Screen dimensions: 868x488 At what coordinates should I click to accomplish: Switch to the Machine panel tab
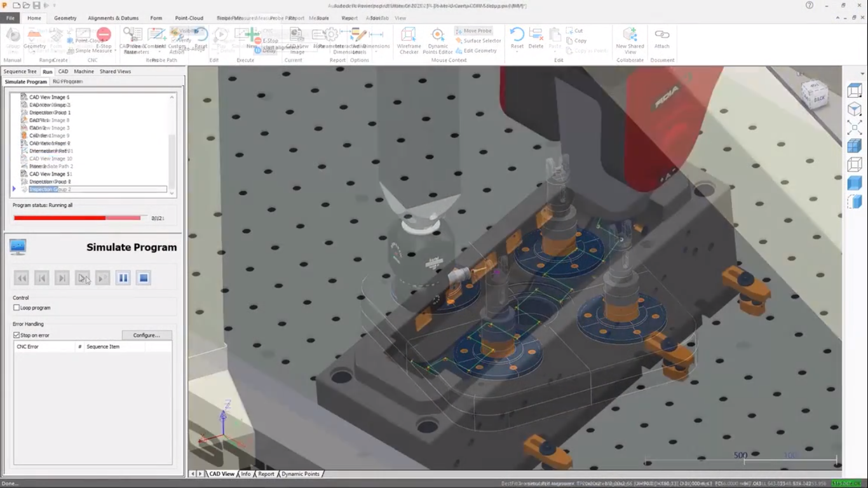84,71
